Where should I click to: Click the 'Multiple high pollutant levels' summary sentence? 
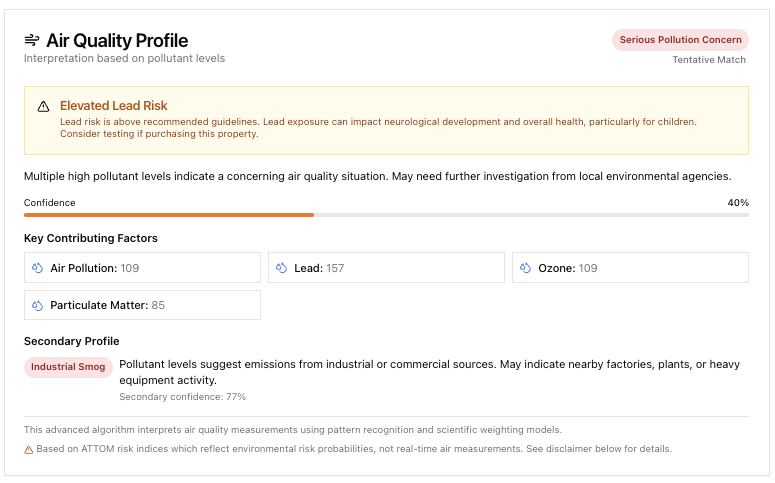pos(378,176)
